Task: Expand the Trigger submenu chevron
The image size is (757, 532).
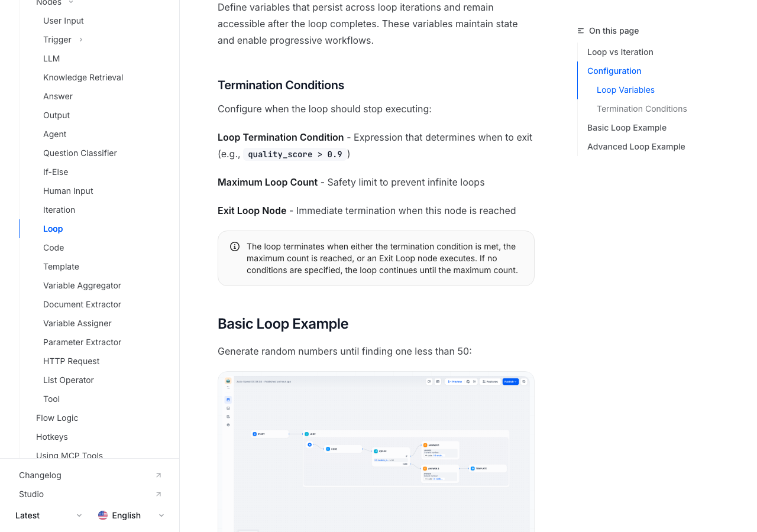Action: click(81, 40)
